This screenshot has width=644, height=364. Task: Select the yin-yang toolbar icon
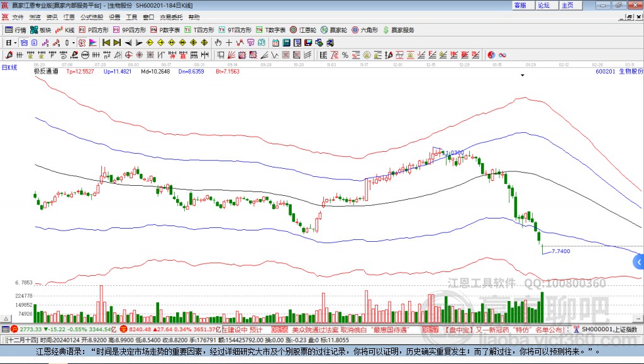tap(491, 55)
